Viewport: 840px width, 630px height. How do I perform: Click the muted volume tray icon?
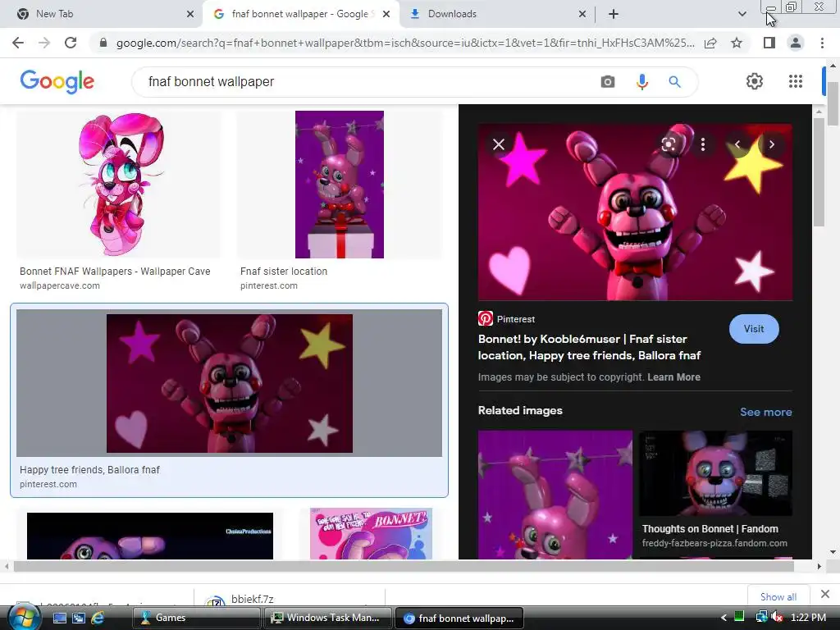(776, 618)
